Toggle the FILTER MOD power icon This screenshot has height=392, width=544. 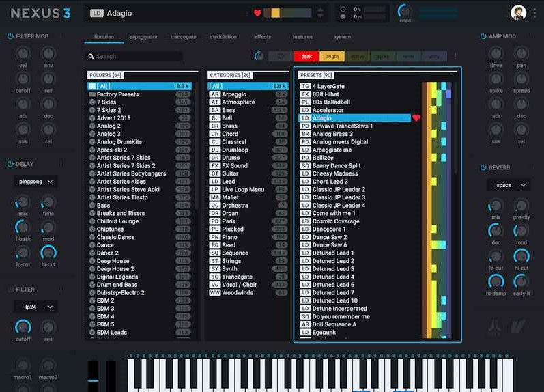(10, 36)
